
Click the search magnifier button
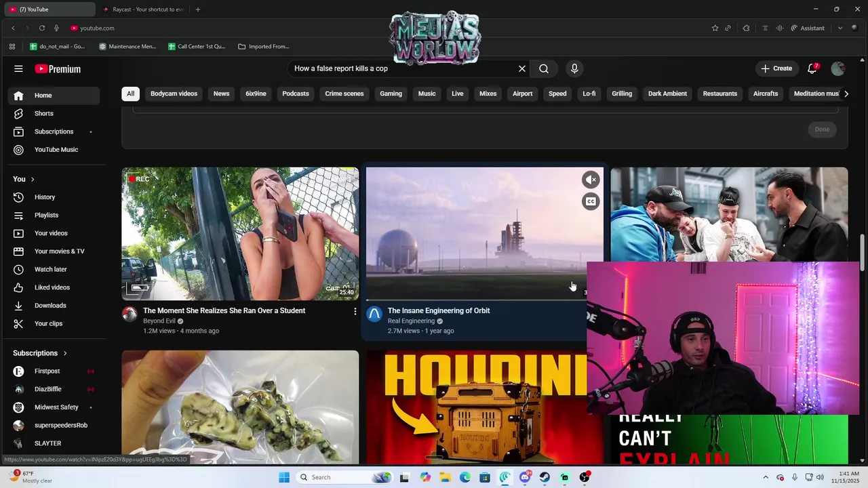click(x=544, y=68)
